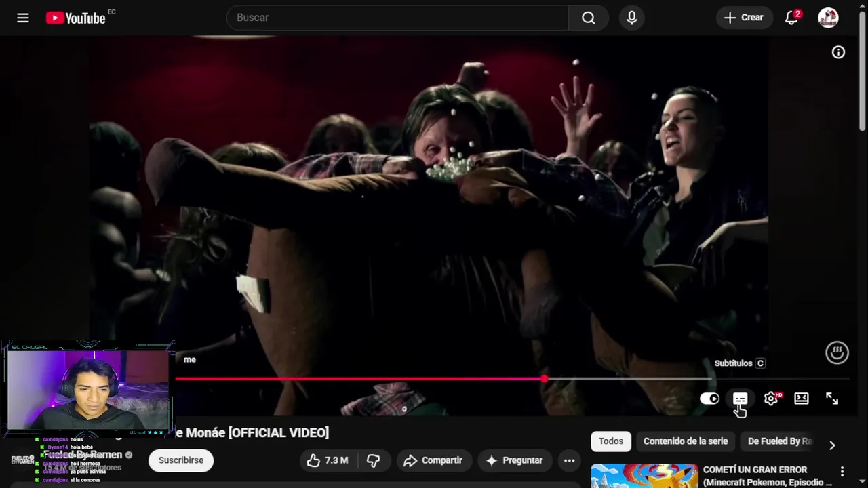Image resolution: width=868 pixels, height=488 pixels.
Task: Click the progress bar scrubber handle
Action: point(545,379)
